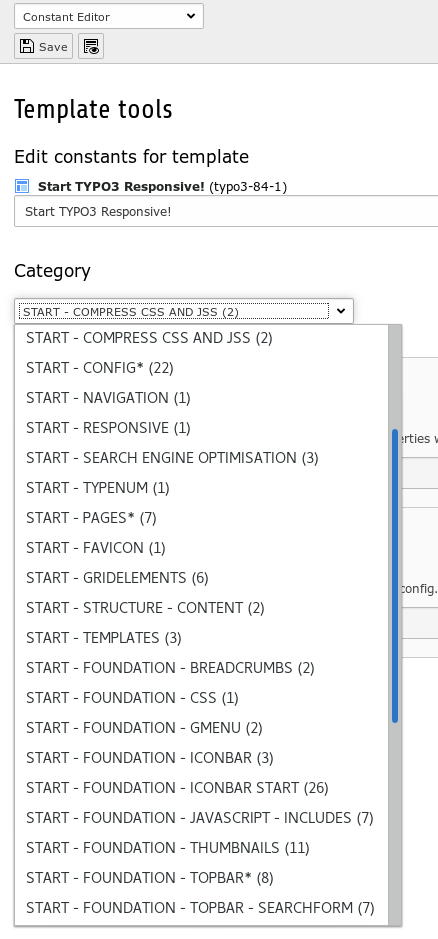Pick START - FOUNDATION - BREADCRUMBS (2)

click(x=201, y=667)
